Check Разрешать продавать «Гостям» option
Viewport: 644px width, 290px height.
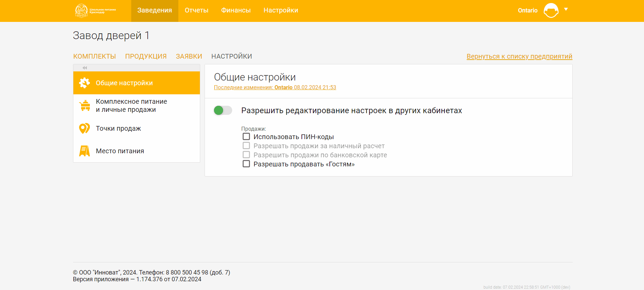tap(246, 164)
